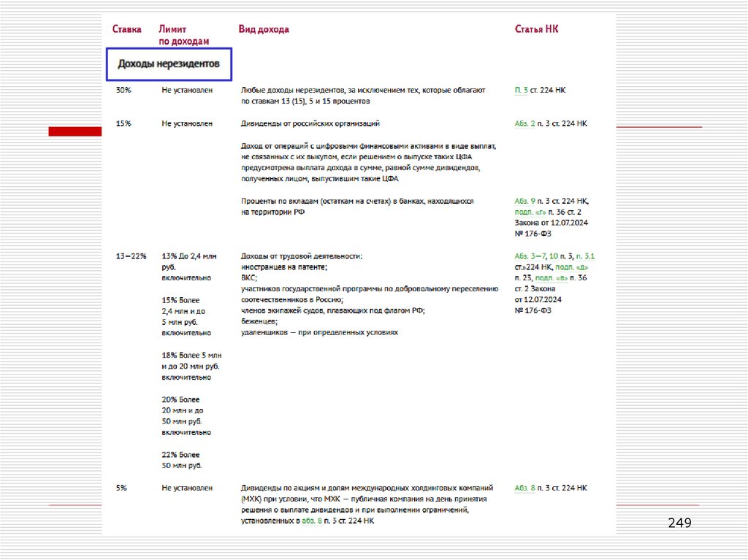The height and width of the screenshot is (560, 748).
Task: Select the "Доходы нерезидентов" section heading
Action: point(169,64)
